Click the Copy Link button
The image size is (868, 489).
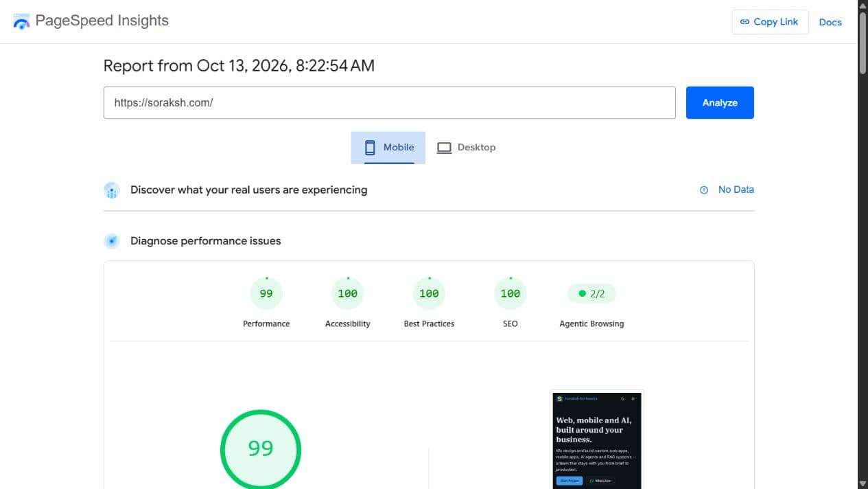click(770, 22)
